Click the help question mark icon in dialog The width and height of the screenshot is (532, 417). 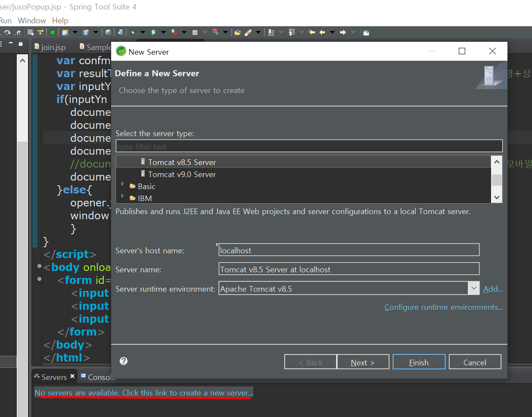click(124, 361)
